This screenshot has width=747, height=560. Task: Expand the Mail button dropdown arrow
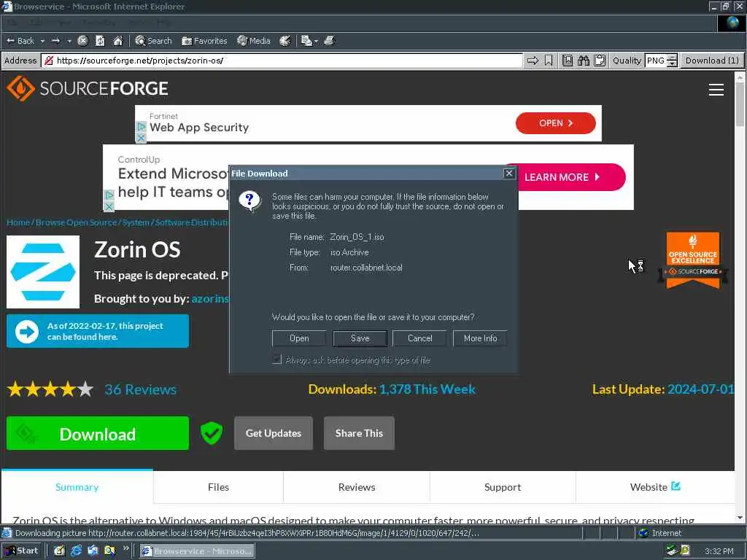(x=316, y=41)
